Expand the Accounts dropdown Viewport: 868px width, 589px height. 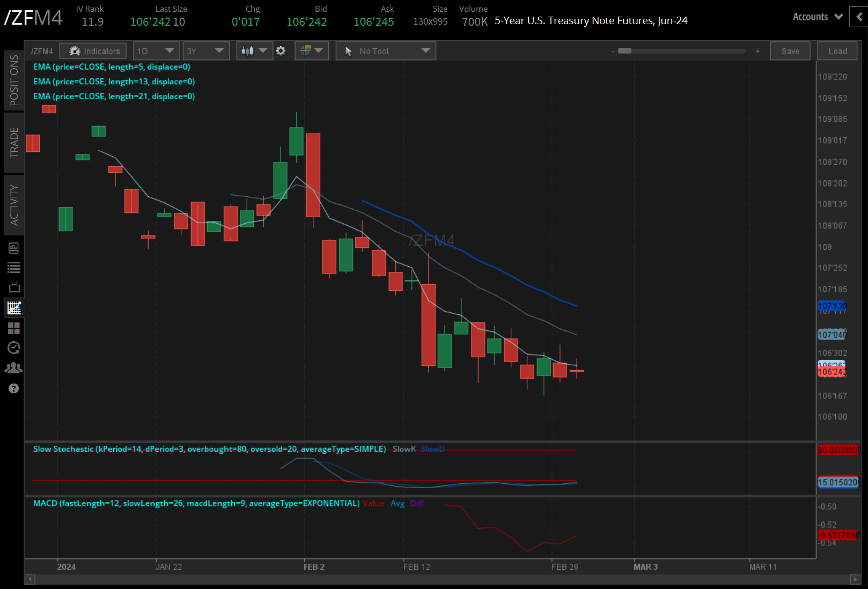pos(816,17)
